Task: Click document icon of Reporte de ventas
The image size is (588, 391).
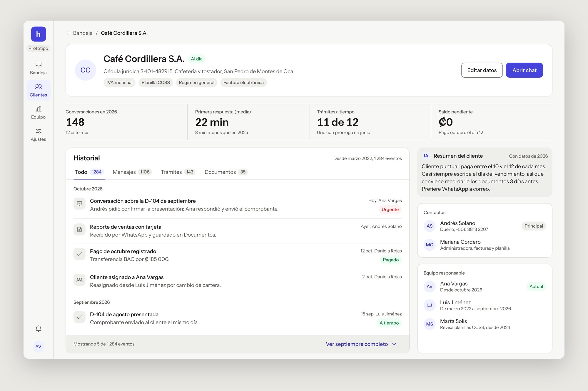Action: coord(79,229)
